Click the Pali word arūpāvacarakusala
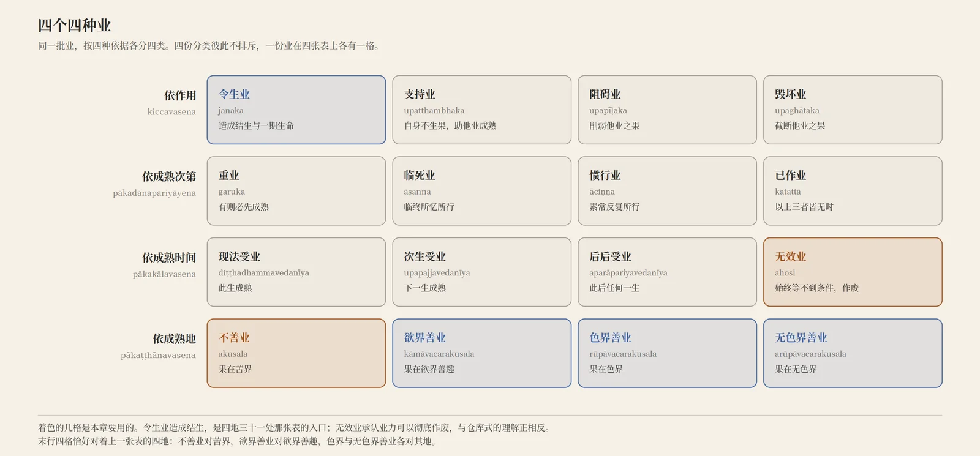 810,354
